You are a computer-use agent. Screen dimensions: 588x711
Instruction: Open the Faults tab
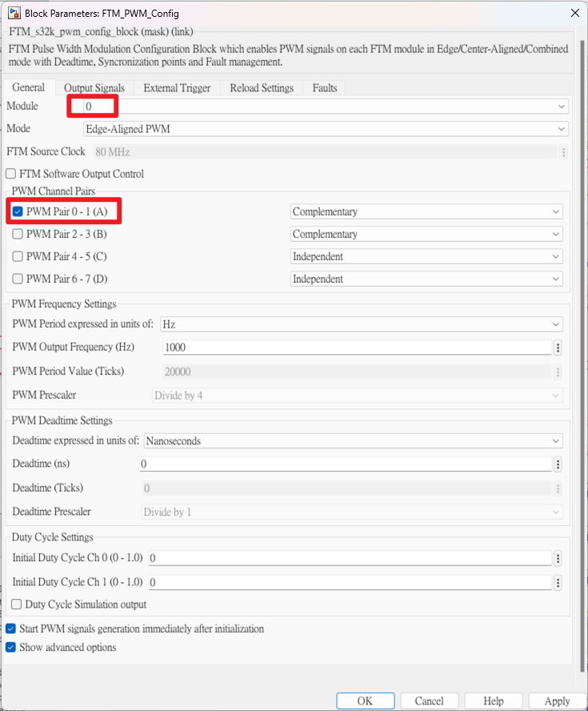pos(325,88)
